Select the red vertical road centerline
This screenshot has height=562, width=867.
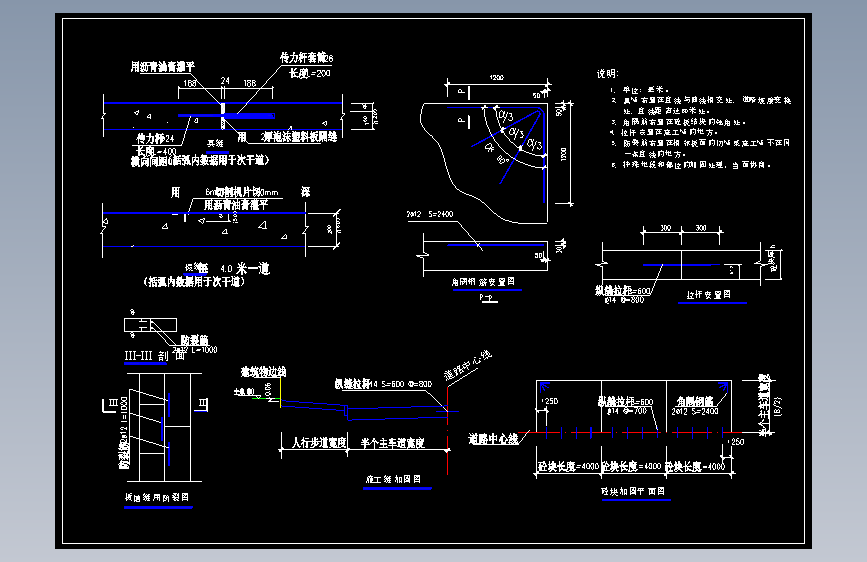click(x=447, y=430)
